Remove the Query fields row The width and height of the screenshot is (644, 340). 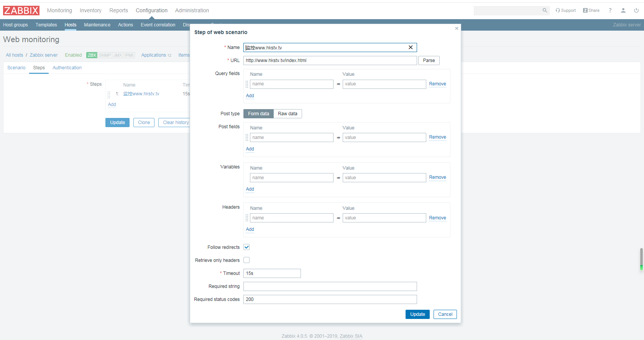pyautogui.click(x=437, y=84)
